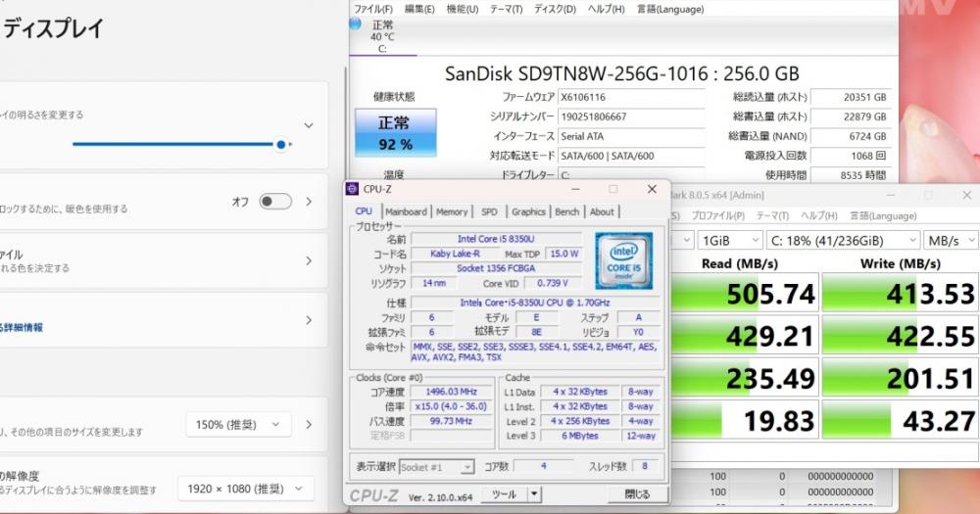
Task: Click the 429.21 read result
Action: tap(745, 336)
